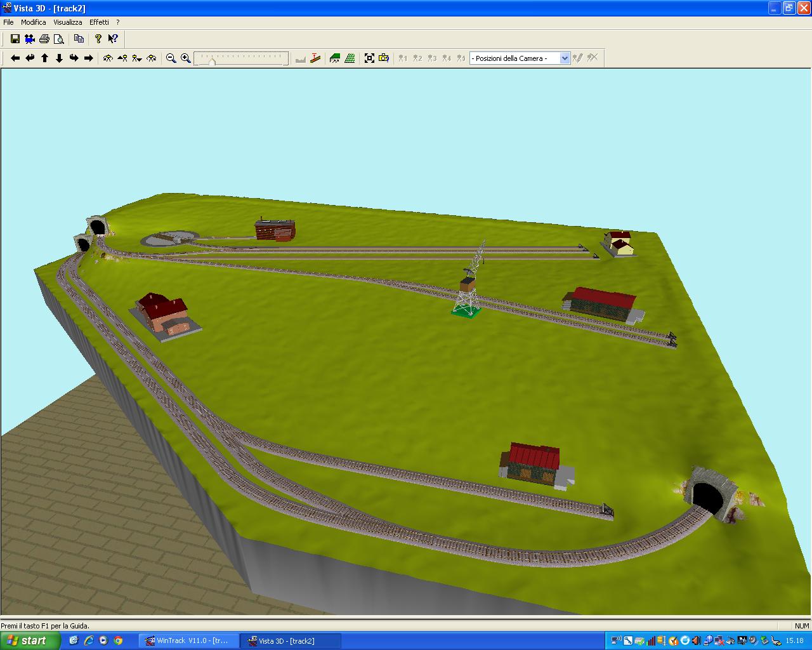Select camera position 3 icon
Image resolution: width=812 pixels, height=650 pixels.
tap(432, 58)
